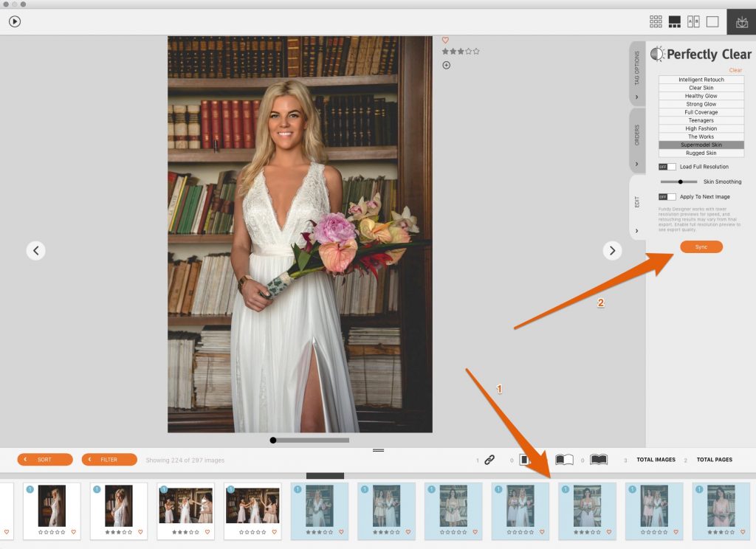Click the 'Showing 224 of 297 images' text
This screenshot has height=549, width=756.
coord(185,460)
